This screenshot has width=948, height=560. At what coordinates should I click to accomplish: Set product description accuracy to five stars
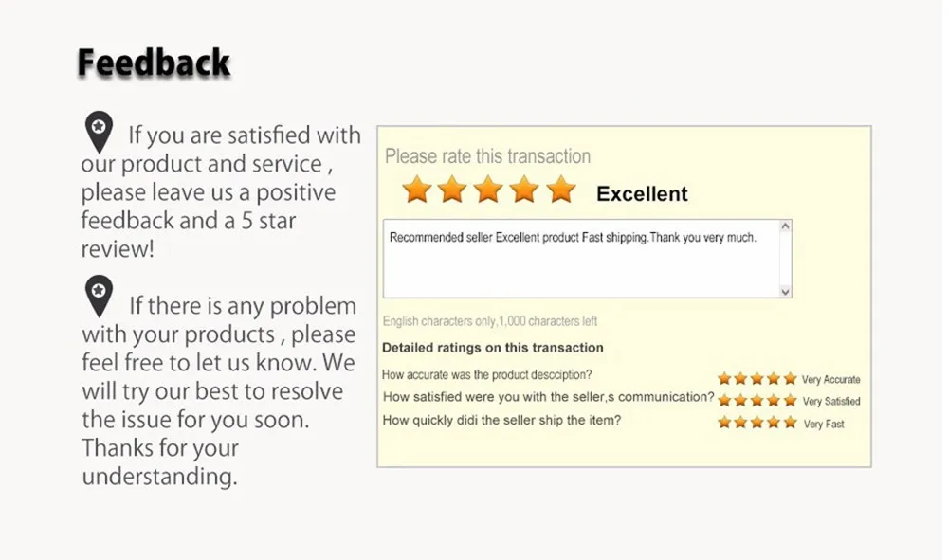791,379
